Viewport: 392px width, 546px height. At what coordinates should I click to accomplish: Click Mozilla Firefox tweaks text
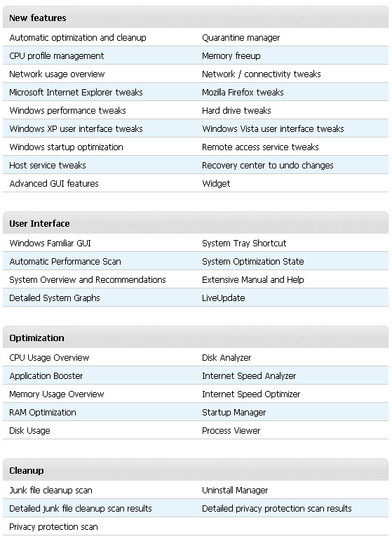point(243,92)
